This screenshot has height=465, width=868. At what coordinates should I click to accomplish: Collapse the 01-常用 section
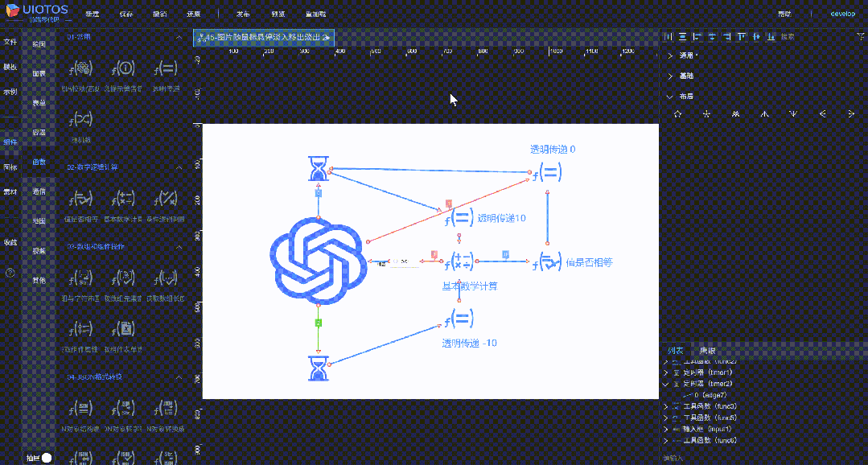pyautogui.click(x=179, y=37)
